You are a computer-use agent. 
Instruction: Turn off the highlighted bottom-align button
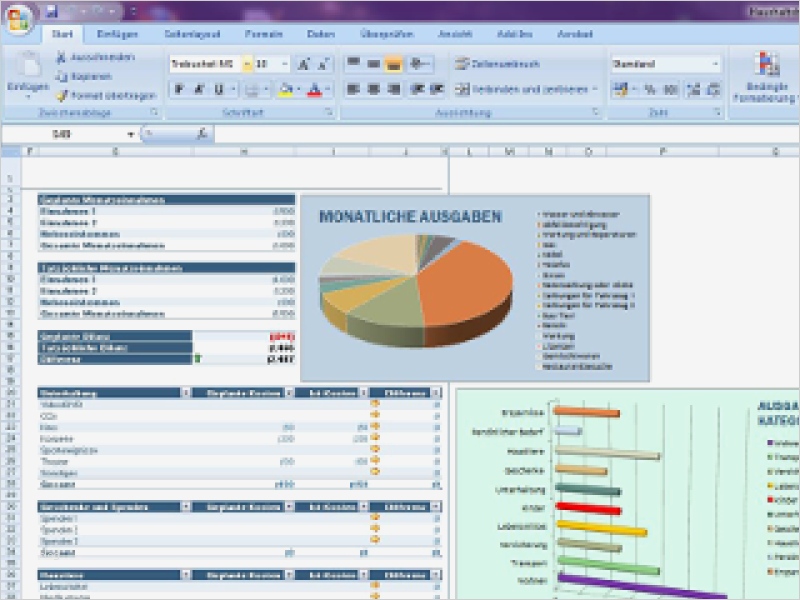(x=393, y=64)
